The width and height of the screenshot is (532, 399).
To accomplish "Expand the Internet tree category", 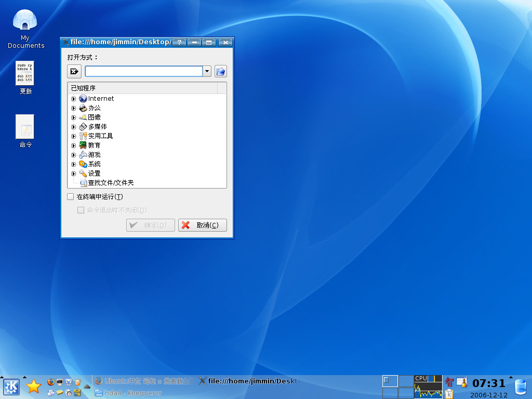I will pos(74,99).
